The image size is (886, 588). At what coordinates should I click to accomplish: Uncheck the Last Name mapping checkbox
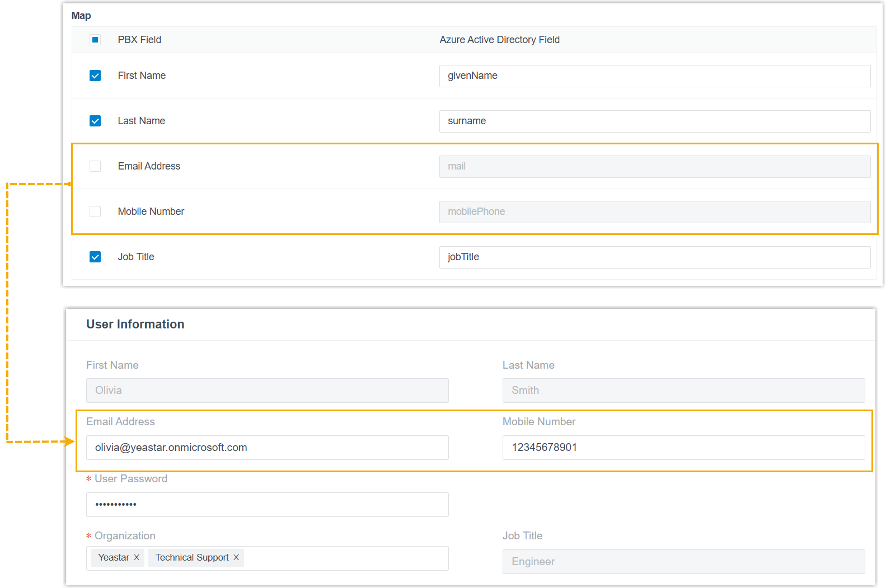pos(95,121)
